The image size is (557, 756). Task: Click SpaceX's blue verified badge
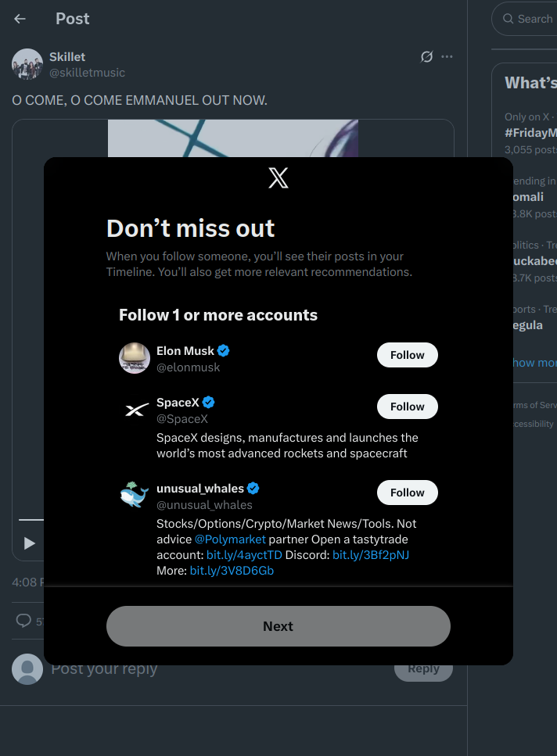pos(207,402)
